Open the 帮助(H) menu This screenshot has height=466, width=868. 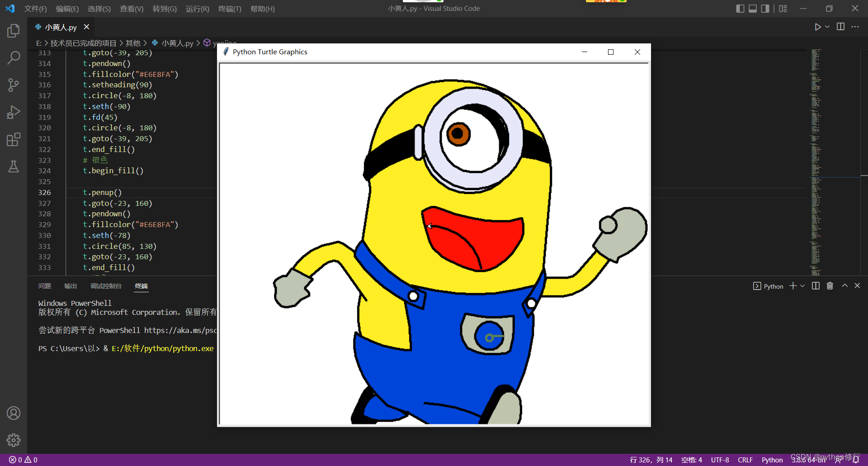pyautogui.click(x=262, y=9)
